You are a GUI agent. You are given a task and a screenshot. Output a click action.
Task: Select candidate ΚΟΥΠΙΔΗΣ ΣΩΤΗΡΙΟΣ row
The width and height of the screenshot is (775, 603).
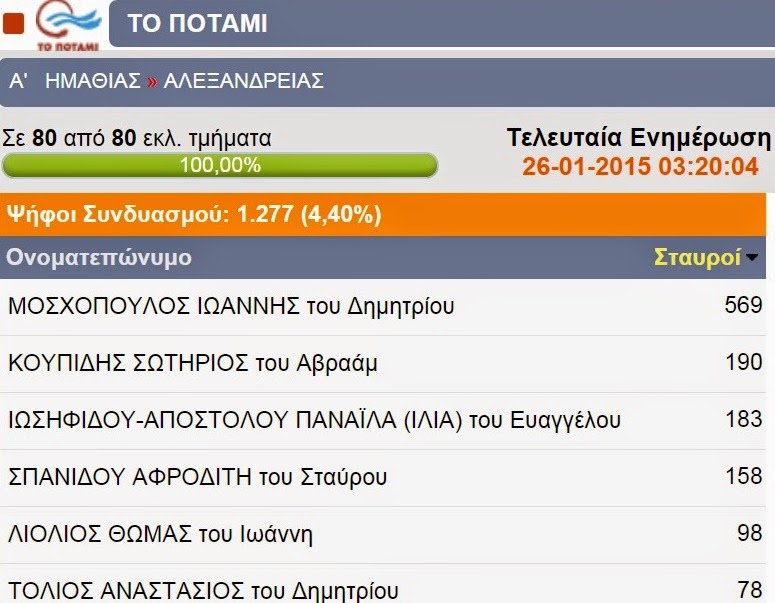click(383, 364)
